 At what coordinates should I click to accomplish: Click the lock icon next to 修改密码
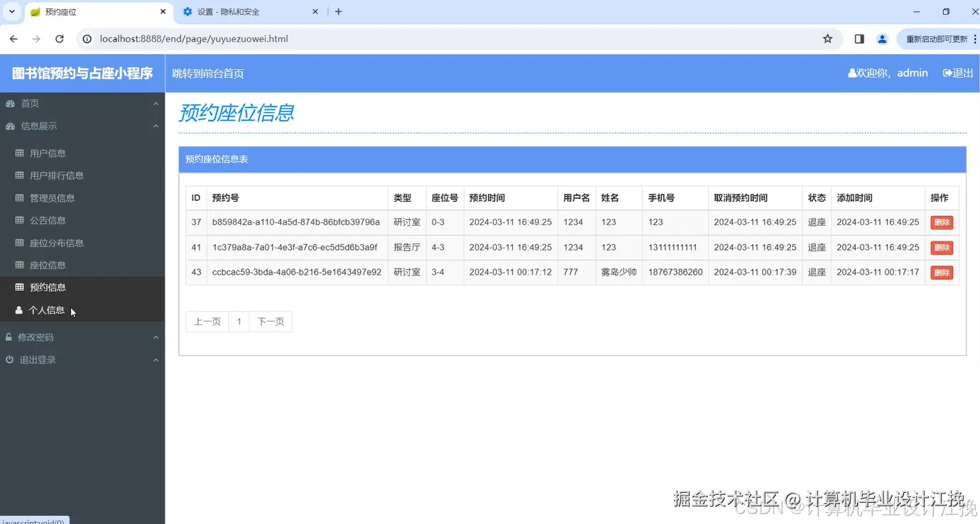[8, 337]
